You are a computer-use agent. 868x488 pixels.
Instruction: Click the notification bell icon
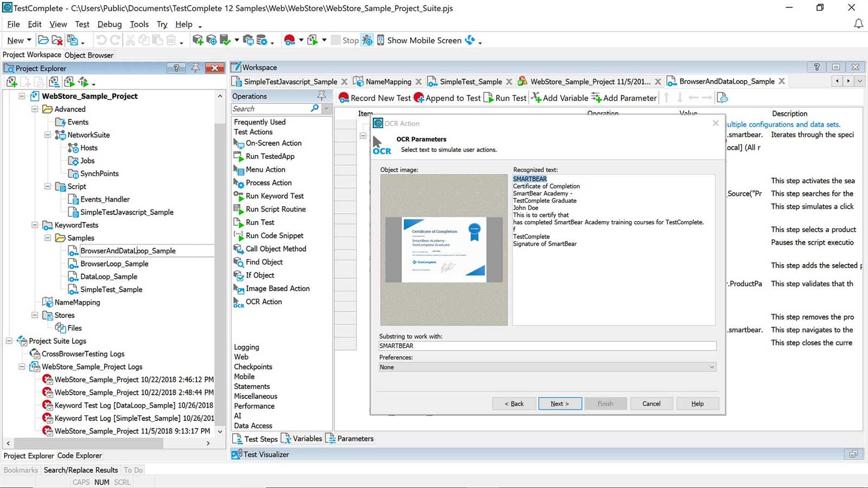tap(858, 24)
